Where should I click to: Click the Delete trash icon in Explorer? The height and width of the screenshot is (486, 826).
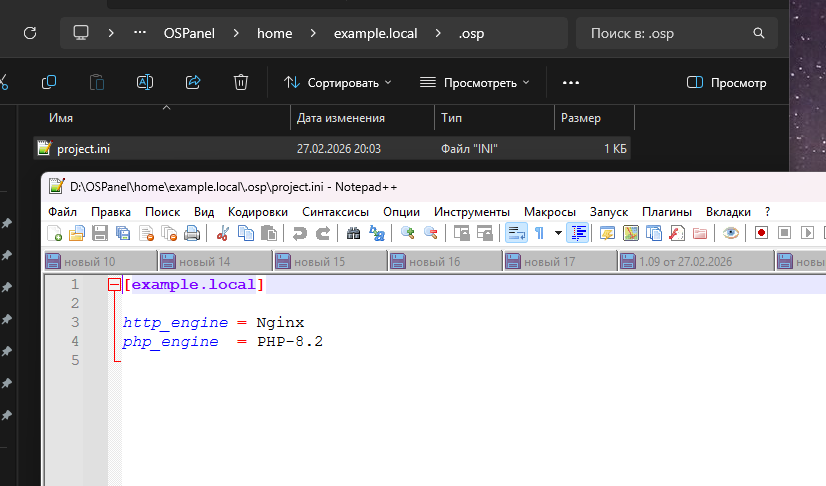[240, 82]
